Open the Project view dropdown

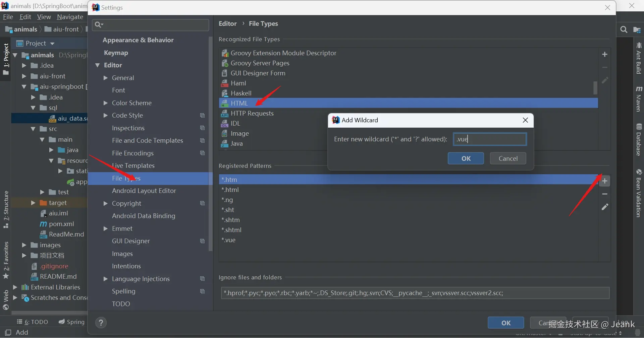52,44
